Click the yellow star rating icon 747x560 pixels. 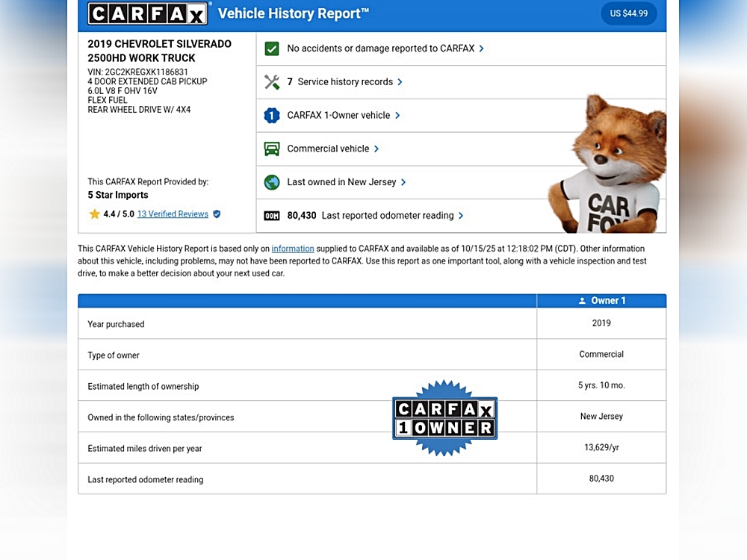95,214
